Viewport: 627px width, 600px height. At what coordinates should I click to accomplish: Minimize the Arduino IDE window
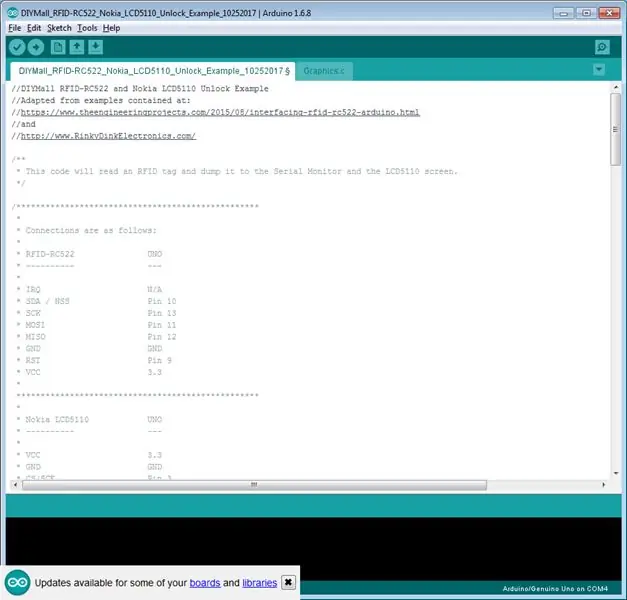click(563, 13)
